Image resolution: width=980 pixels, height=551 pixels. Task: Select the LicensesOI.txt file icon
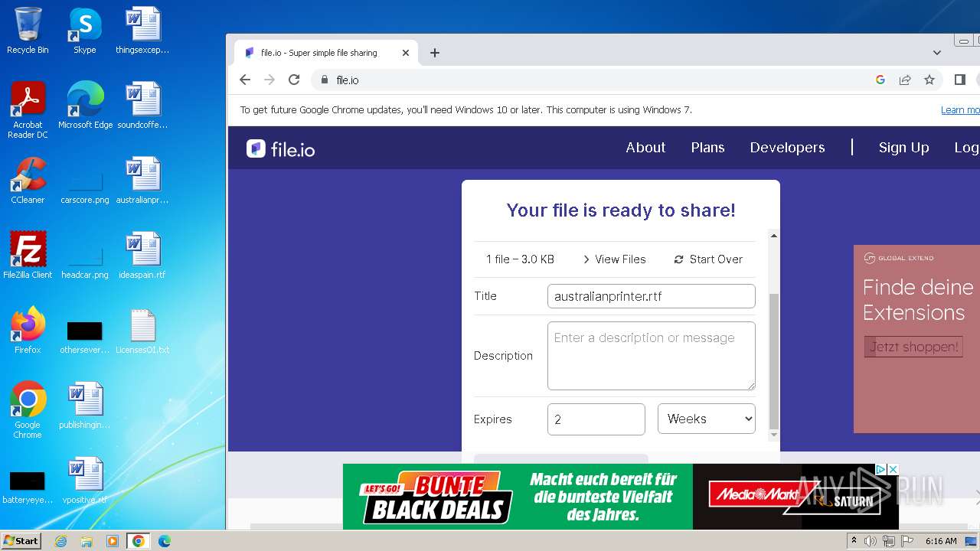point(142,331)
